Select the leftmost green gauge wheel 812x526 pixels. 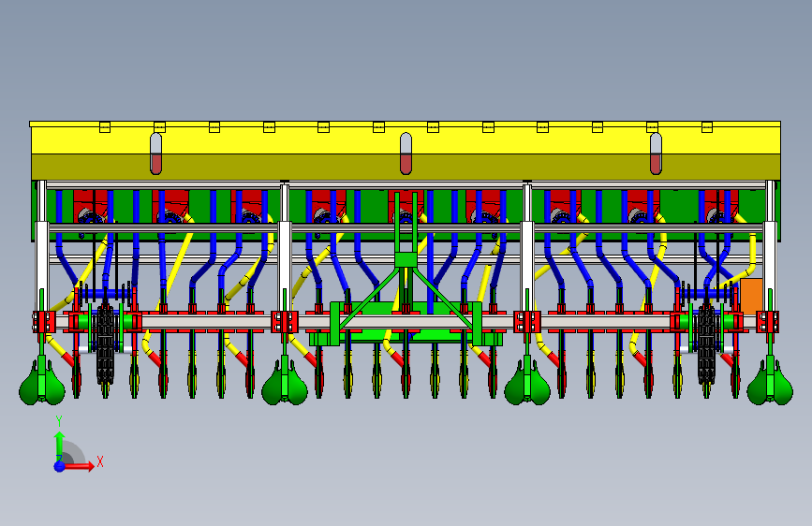pos(42,382)
